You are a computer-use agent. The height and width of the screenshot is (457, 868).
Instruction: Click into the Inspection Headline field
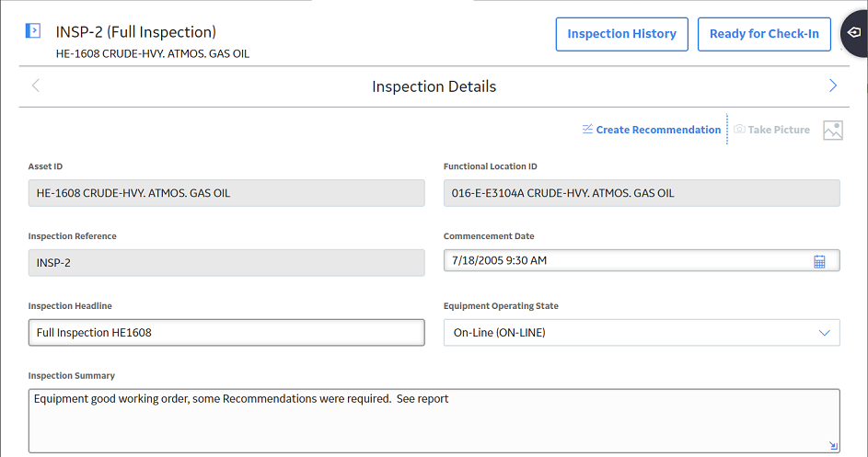[226, 333]
